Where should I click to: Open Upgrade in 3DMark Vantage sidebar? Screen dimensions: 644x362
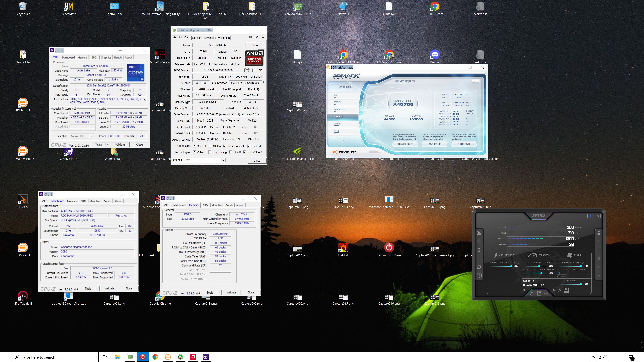[x=337, y=124]
